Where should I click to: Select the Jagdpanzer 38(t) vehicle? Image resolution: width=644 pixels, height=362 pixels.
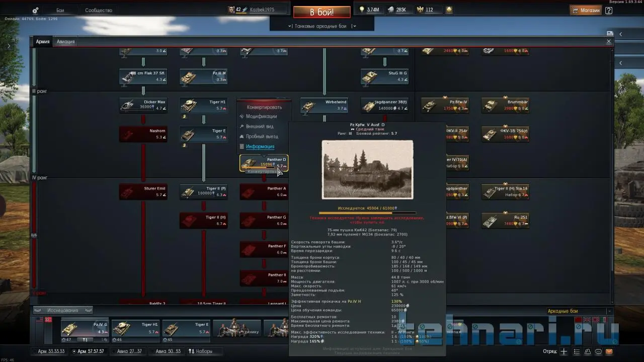pos(384,106)
